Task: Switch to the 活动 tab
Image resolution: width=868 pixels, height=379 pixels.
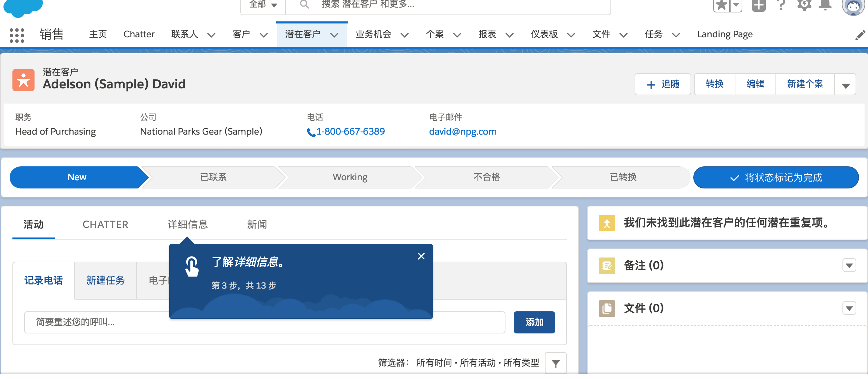Action: (x=33, y=225)
